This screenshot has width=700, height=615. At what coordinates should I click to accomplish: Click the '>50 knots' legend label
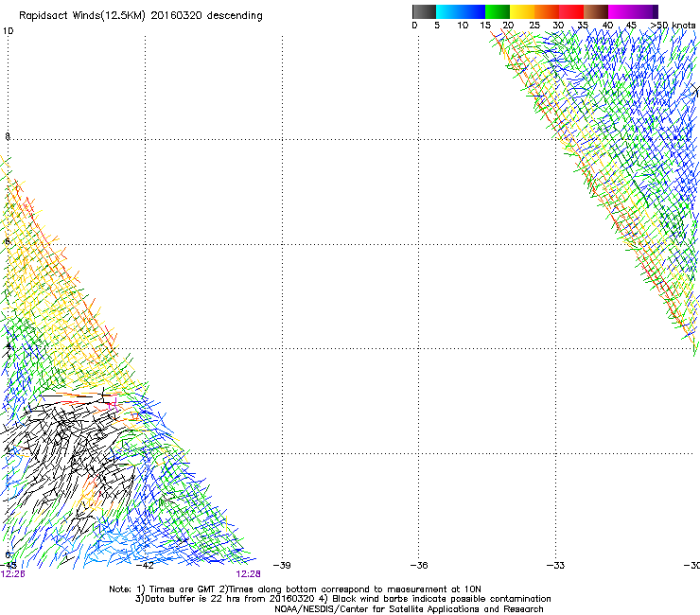click(x=674, y=26)
